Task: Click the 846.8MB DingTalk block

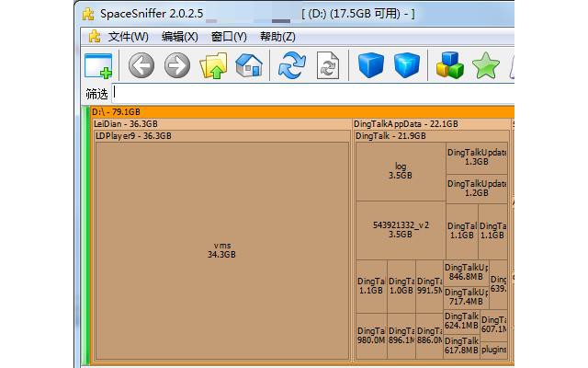Action: pyautogui.click(x=466, y=272)
